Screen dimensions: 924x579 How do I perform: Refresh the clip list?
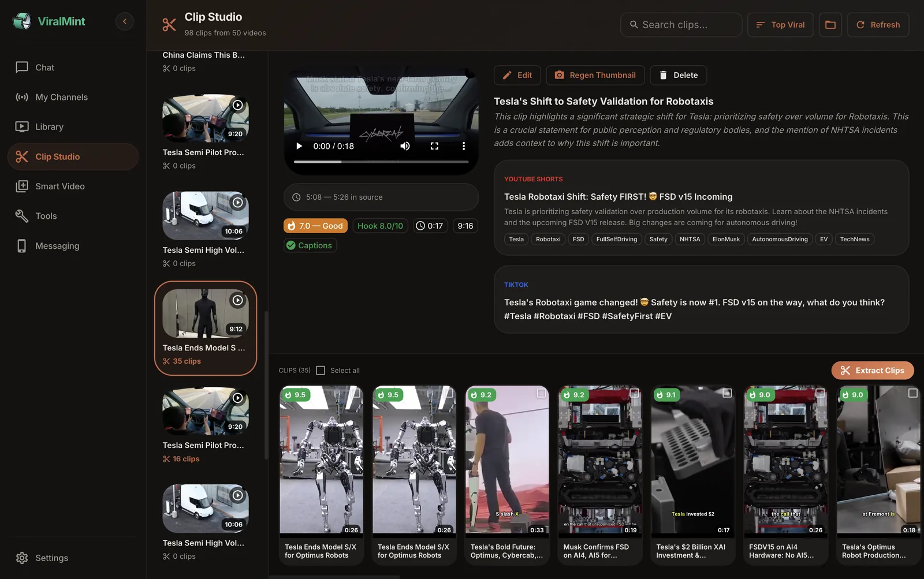click(878, 25)
